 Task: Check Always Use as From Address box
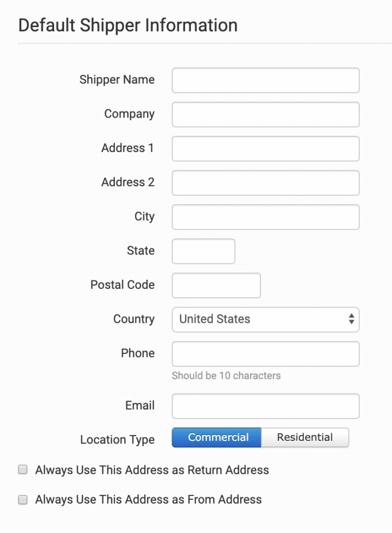tap(23, 500)
